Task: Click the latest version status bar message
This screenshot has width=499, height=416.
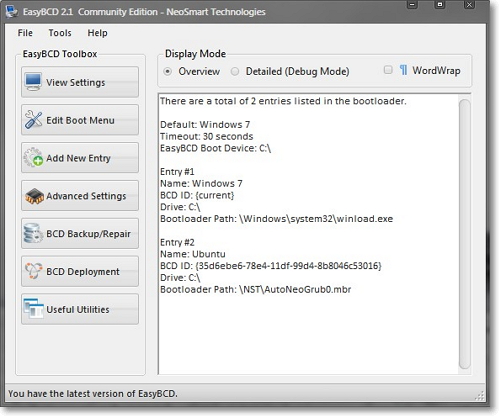Action: point(93,394)
